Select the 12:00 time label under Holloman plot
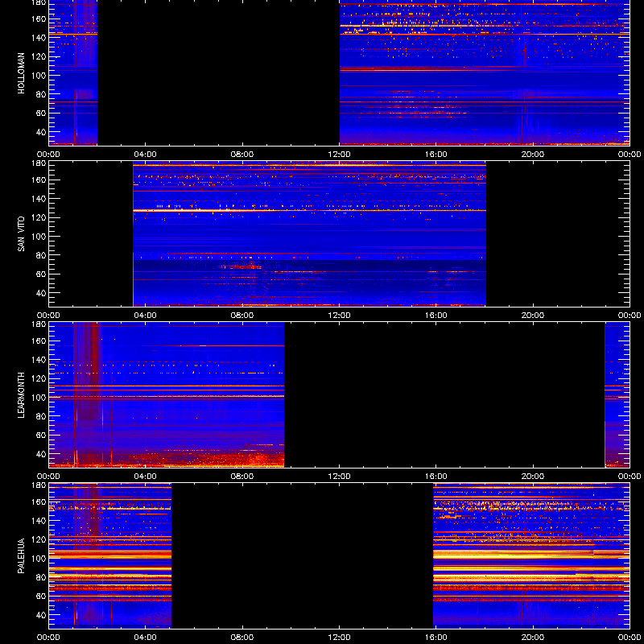 click(339, 155)
